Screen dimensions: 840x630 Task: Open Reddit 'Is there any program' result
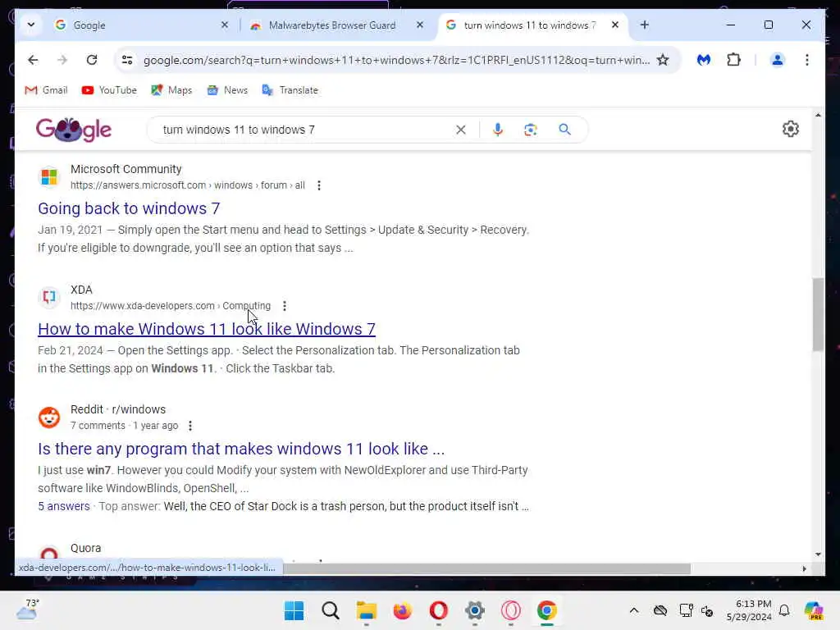241,449
